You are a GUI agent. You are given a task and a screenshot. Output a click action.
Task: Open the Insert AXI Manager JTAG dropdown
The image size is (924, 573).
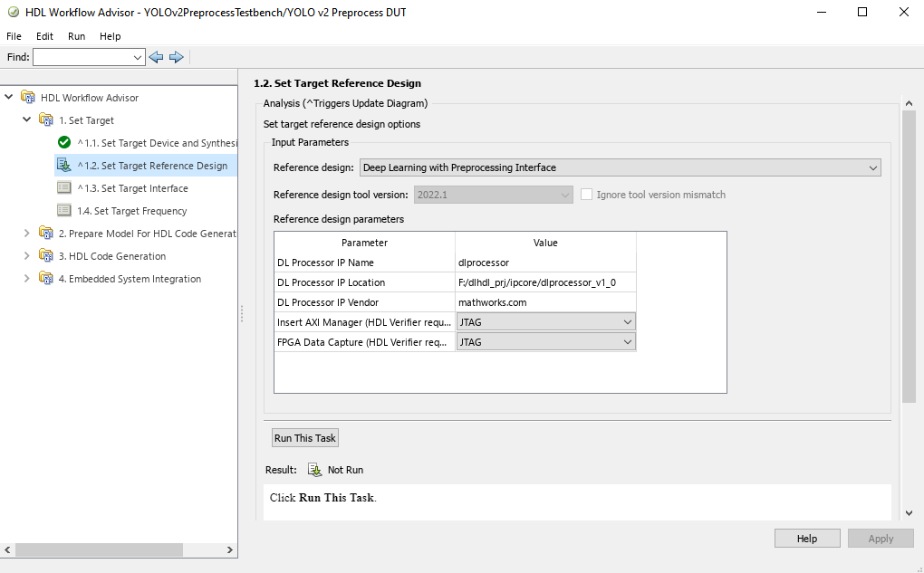tap(545, 322)
